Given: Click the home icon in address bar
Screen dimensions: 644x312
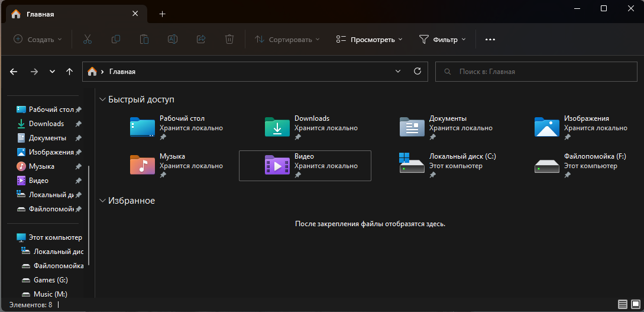Looking at the screenshot, I should click(92, 72).
